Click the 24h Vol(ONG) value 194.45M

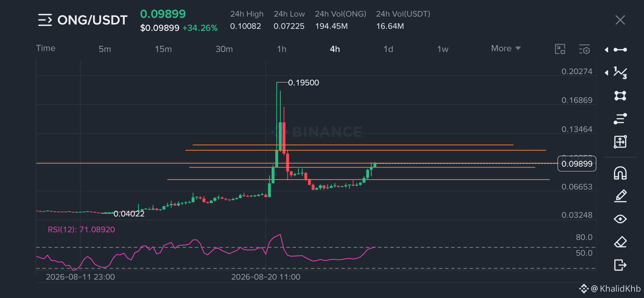point(331,26)
